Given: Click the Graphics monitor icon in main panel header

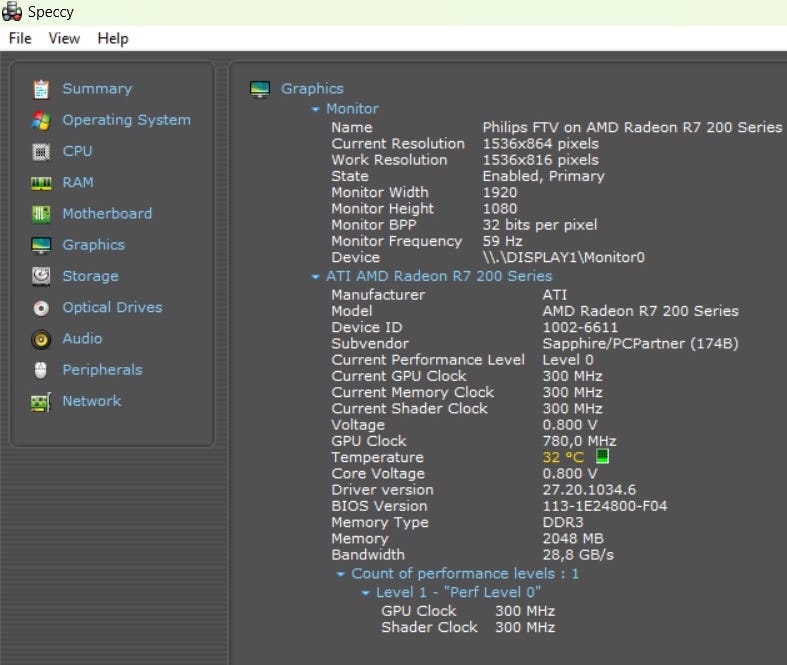Looking at the screenshot, I should [260, 89].
